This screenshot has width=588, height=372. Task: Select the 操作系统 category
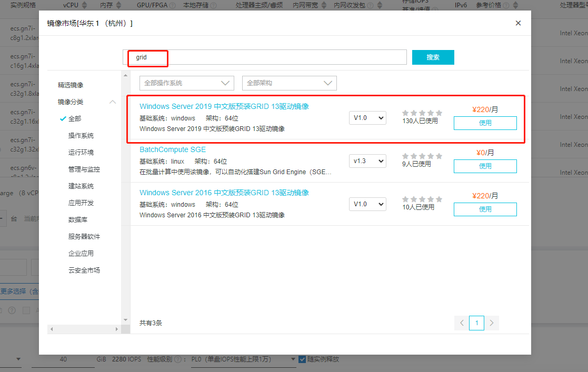point(81,136)
